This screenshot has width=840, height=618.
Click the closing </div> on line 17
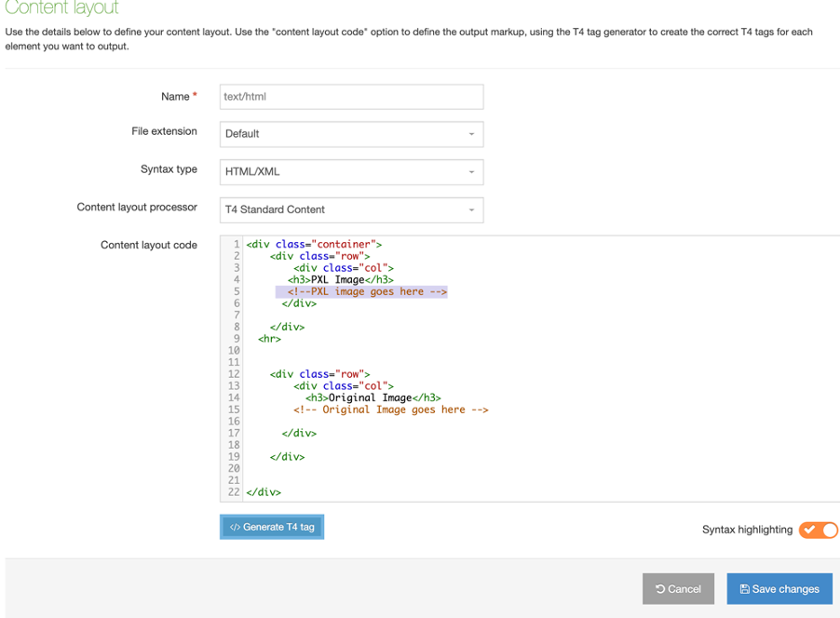coord(299,433)
